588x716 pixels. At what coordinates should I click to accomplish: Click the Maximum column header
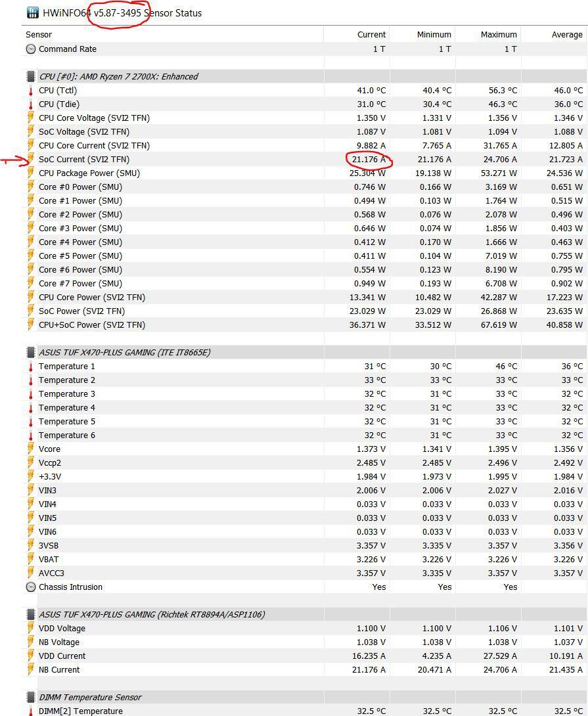coord(499,35)
